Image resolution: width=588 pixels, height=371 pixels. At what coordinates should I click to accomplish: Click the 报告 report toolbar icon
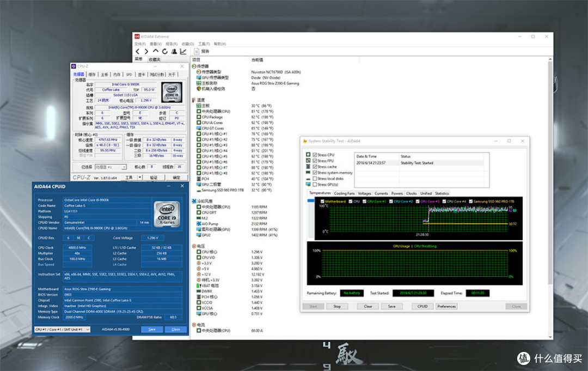197,51
